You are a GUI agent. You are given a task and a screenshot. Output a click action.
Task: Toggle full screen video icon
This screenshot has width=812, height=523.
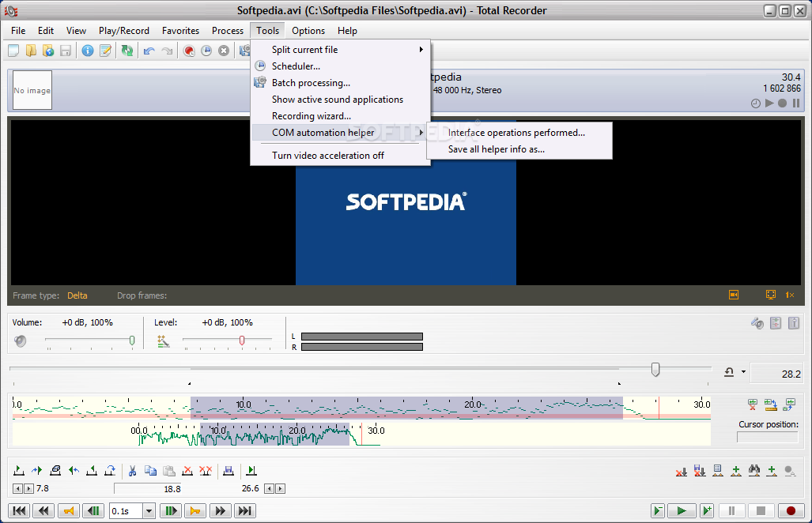point(771,295)
